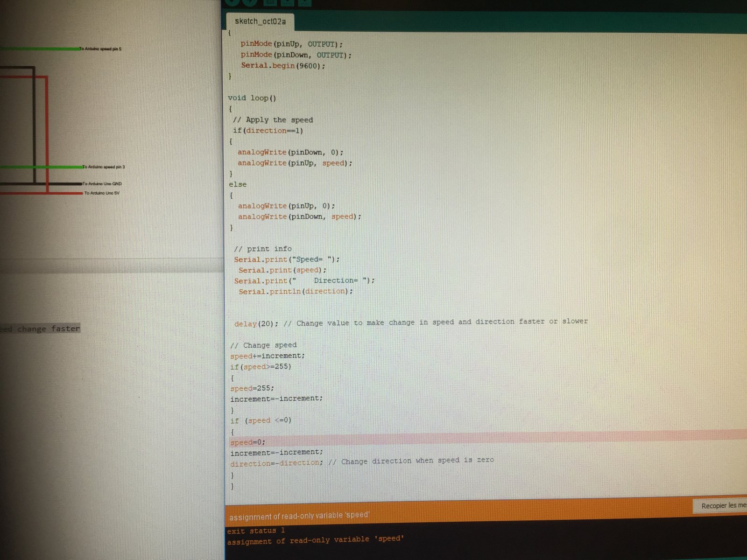Click the "exit status 1" console line

(x=256, y=531)
